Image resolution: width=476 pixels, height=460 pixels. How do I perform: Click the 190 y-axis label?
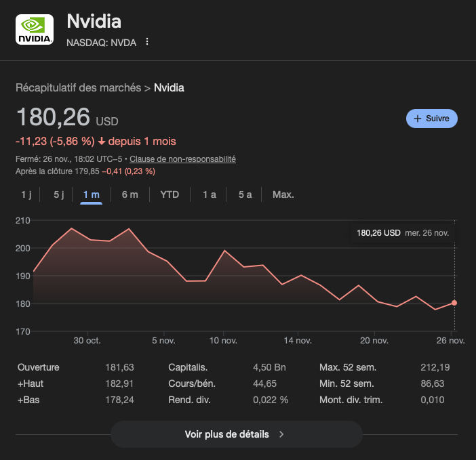23,276
